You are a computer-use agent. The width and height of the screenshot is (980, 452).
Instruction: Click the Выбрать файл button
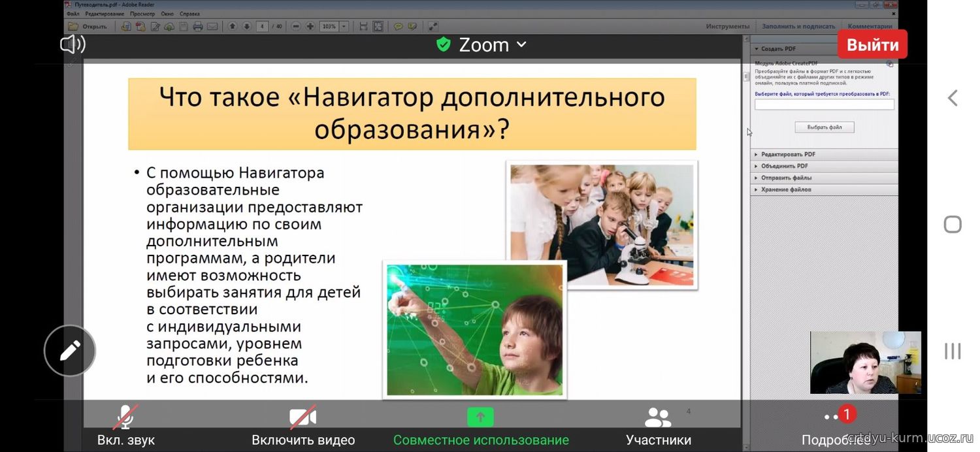pos(824,127)
